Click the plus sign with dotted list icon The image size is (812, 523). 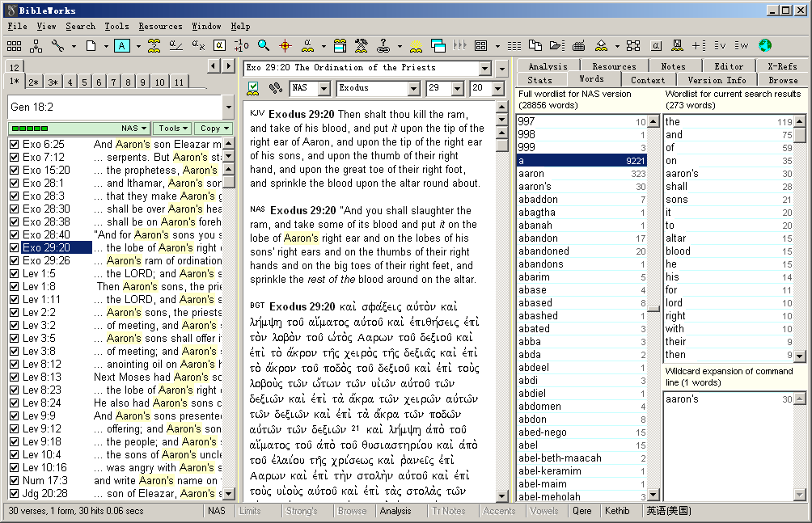(699, 45)
